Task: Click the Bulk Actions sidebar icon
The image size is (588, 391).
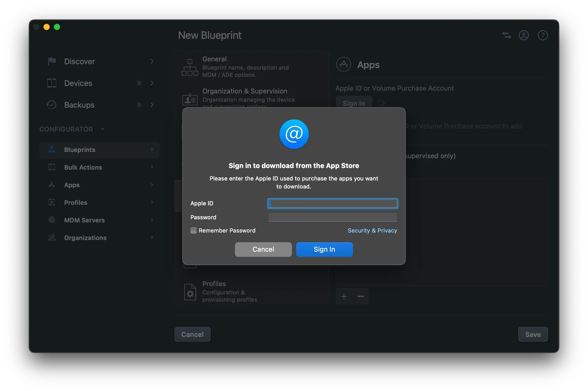Action: 52,167
